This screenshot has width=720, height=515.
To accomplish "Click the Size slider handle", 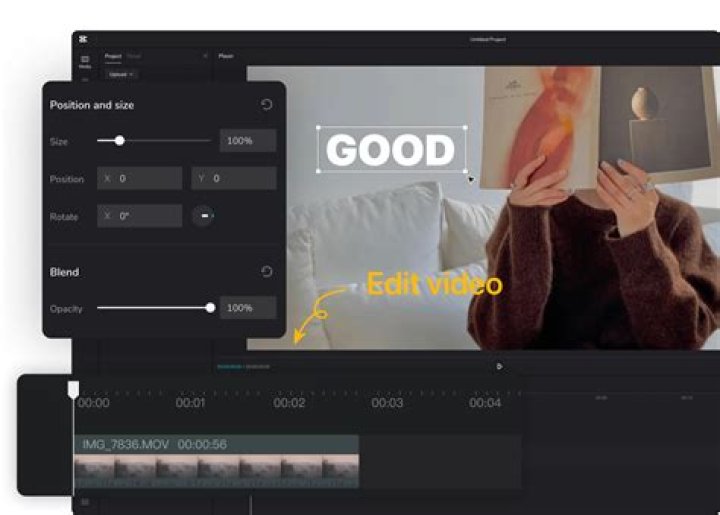I will pos(120,141).
